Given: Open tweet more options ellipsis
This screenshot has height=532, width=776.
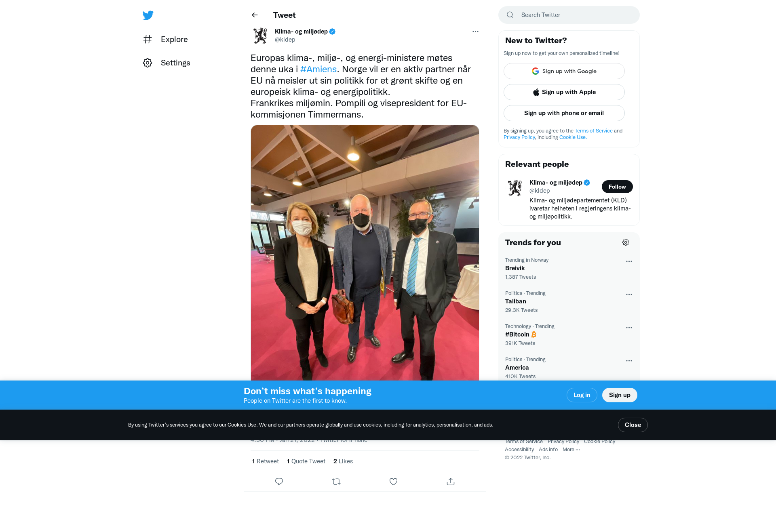Looking at the screenshot, I should click(x=475, y=32).
